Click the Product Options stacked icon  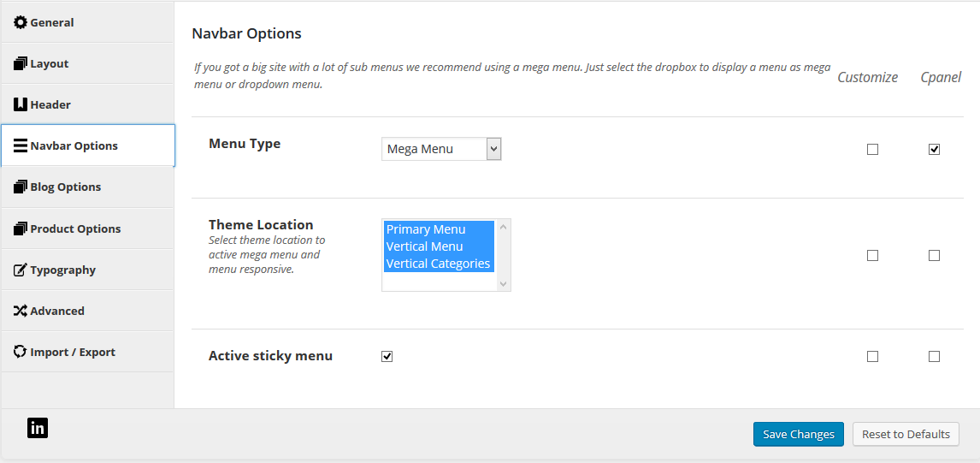point(21,229)
